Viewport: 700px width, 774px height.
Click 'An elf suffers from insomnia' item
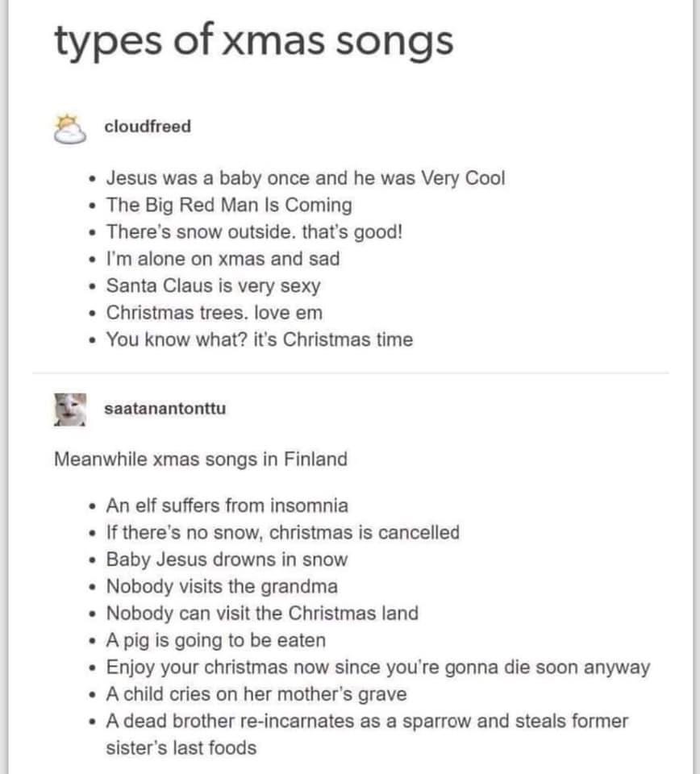[227, 506]
